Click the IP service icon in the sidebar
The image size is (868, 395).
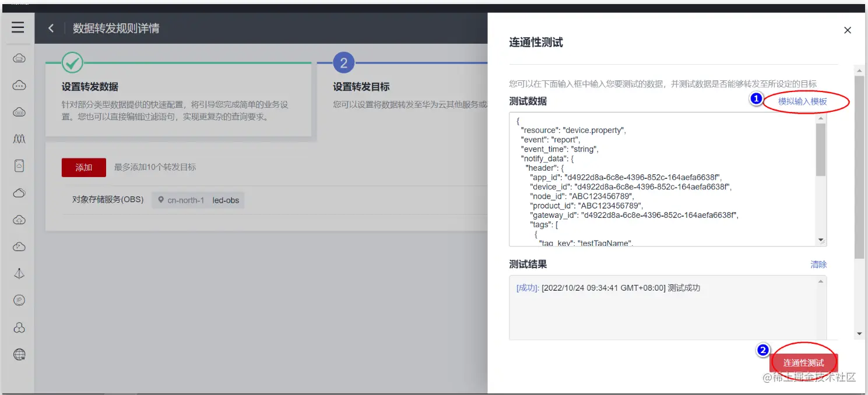pyautogui.click(x=18, y=300)
